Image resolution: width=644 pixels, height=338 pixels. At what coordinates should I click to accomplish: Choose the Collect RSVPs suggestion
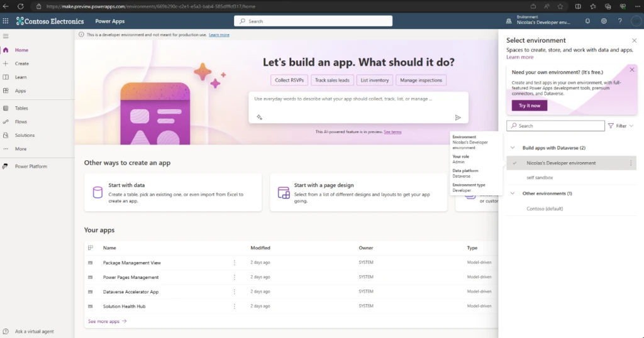(290, 80)
